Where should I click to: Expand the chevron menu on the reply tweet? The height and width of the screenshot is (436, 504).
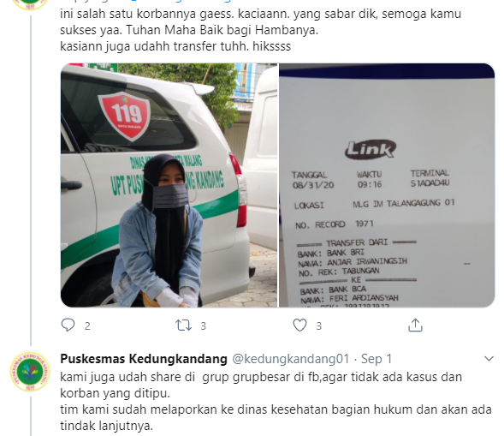[489, 358]
